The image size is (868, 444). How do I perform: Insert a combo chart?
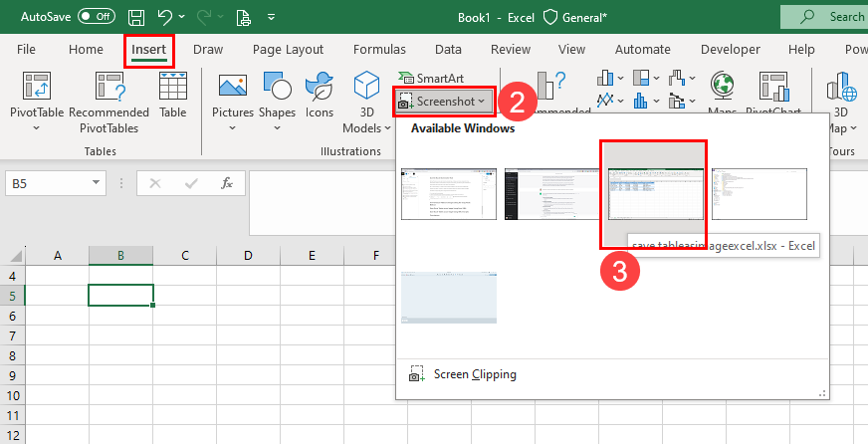click(677, 101)
